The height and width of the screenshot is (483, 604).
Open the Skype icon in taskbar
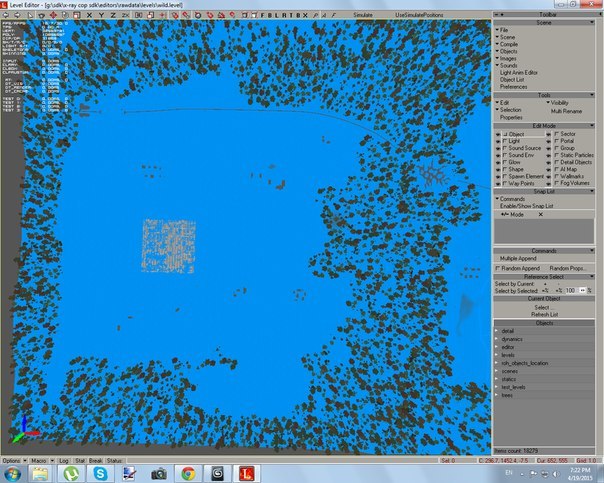[100, 473]
